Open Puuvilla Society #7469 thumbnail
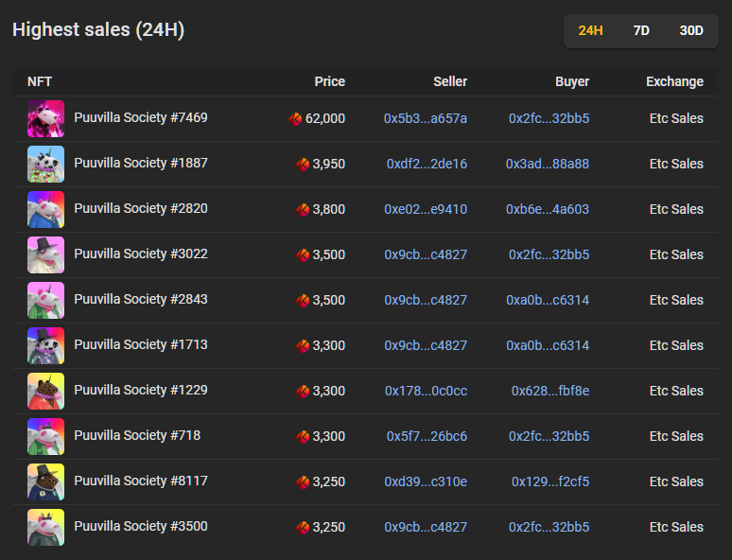This screenshot has width=732, height=560. (x=45, y=118)
